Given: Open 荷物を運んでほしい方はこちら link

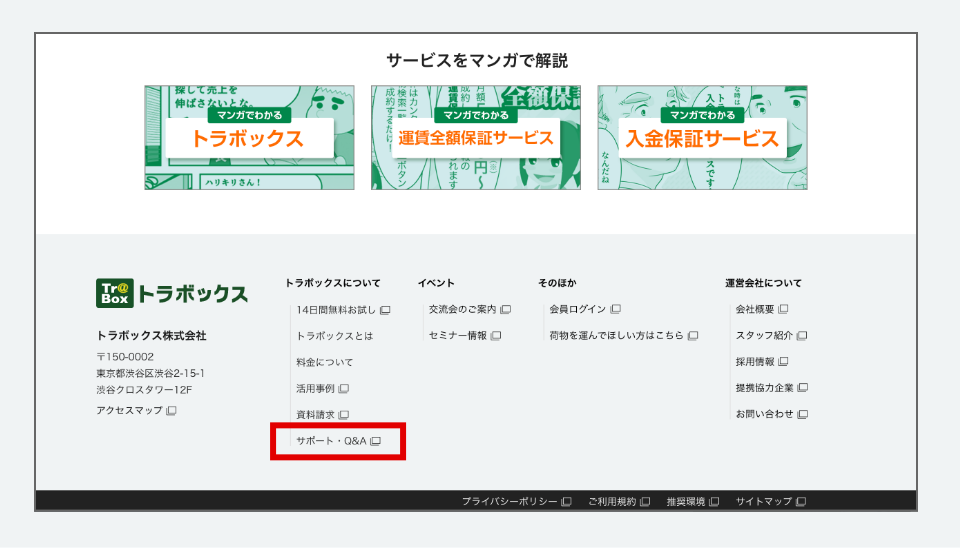Looking at the screenshot, I should tap(617, 336).
